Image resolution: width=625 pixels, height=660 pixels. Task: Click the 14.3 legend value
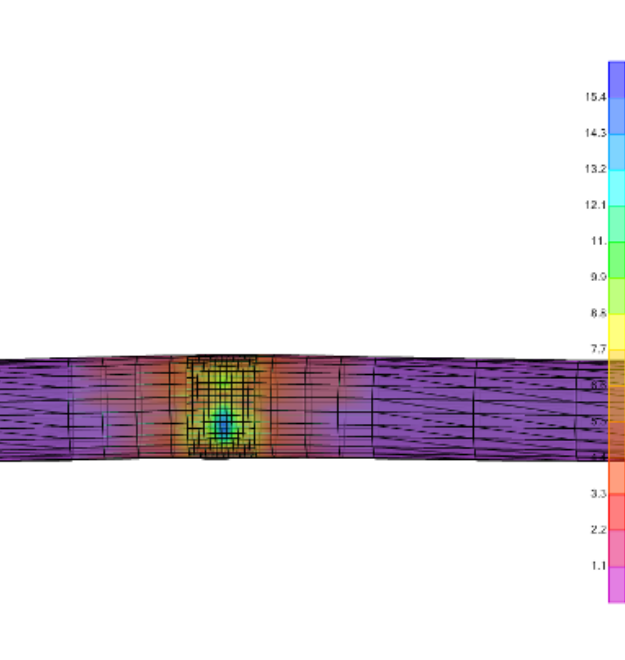pos(596,133)
